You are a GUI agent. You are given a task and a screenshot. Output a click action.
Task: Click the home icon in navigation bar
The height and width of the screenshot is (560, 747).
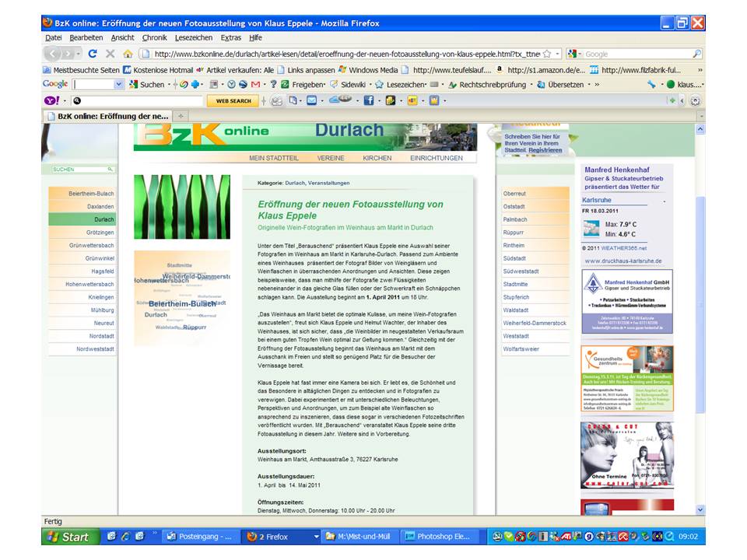point(128,54)
